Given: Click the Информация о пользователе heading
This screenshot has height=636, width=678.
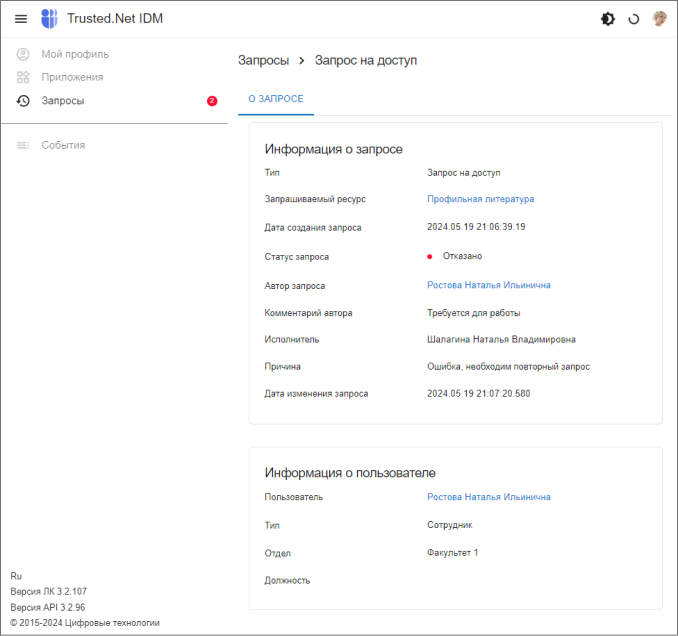Looking at the screenshot, I should pyautogui.click(x=350, y=473).
